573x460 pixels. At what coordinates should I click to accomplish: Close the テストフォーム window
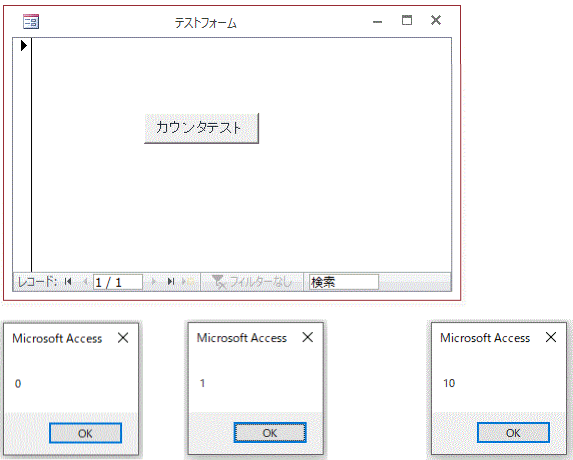click(x=436, y=20)
